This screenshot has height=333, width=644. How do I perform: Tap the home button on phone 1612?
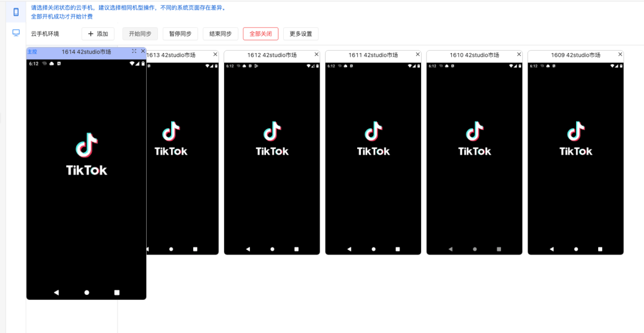[273, 249]
